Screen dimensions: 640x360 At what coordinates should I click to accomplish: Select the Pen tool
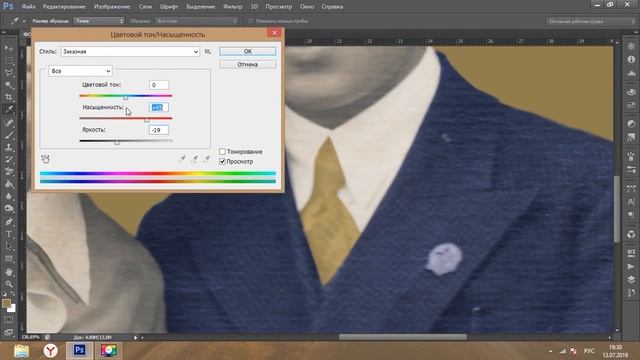pos(9,222)
